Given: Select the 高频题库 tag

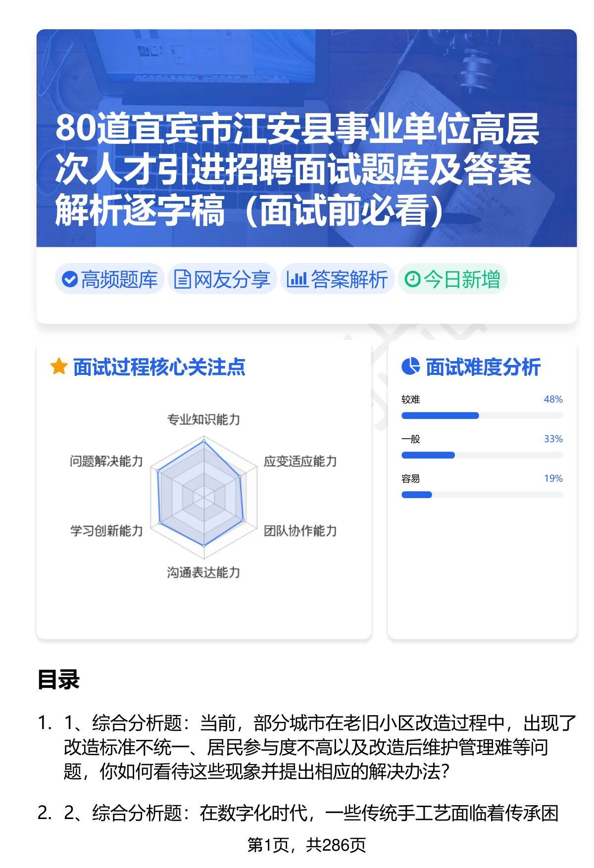Looking at the screenshot, I should point(109,279).
